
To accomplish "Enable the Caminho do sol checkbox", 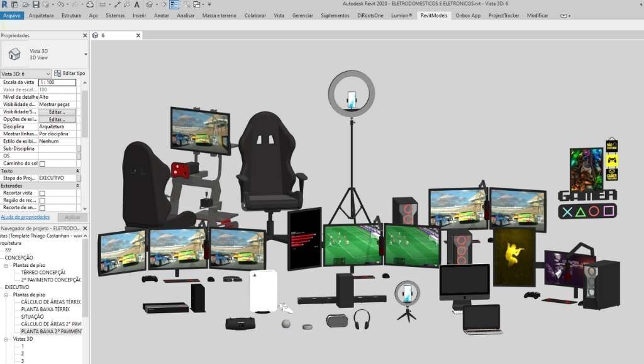I will coord(42,164).
